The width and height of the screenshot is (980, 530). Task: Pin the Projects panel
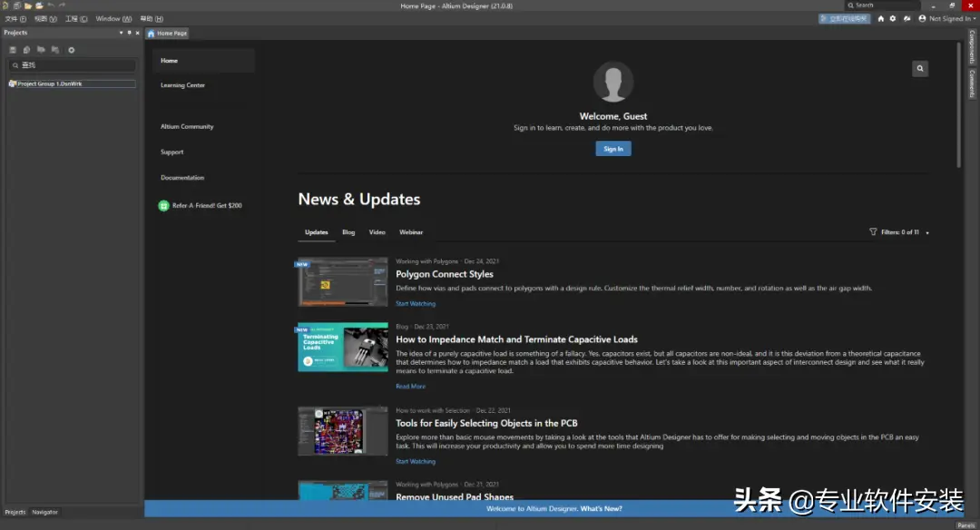point(130,33)
